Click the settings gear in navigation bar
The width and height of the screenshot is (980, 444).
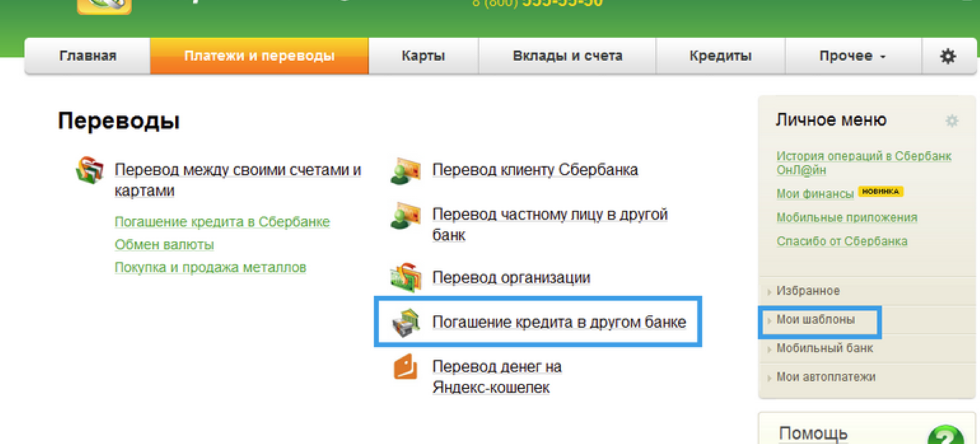click(x=948, y=56)
